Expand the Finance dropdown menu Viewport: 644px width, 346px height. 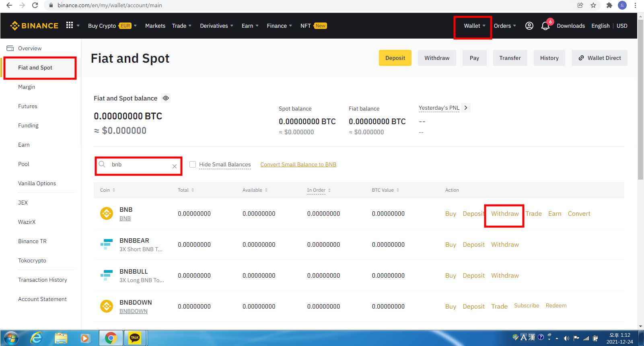[x=280, y=26]
